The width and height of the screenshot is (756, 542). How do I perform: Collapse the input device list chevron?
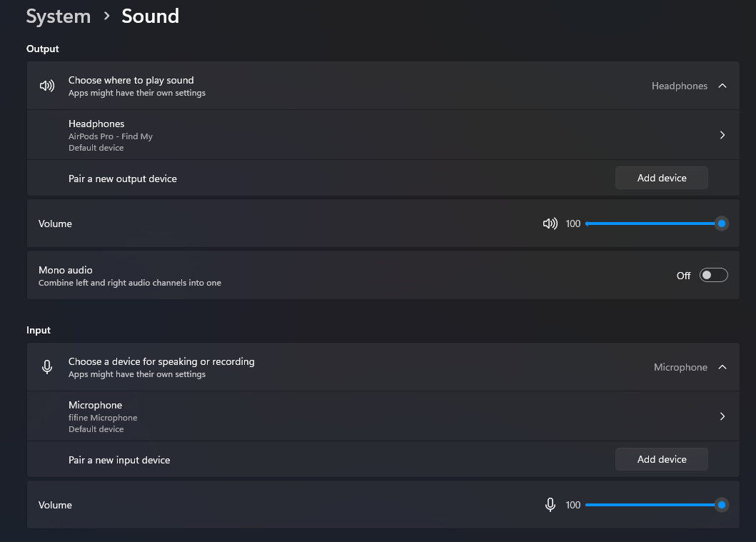[x=722, y=367]
